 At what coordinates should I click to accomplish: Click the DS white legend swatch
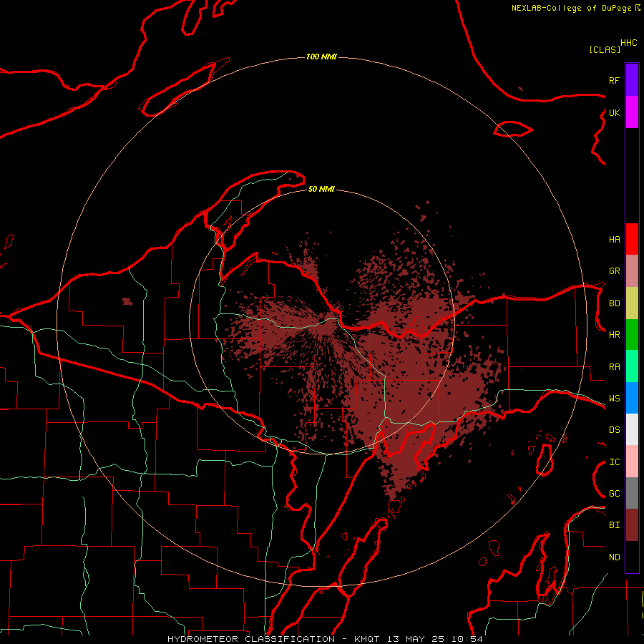(x=632, y=429)
